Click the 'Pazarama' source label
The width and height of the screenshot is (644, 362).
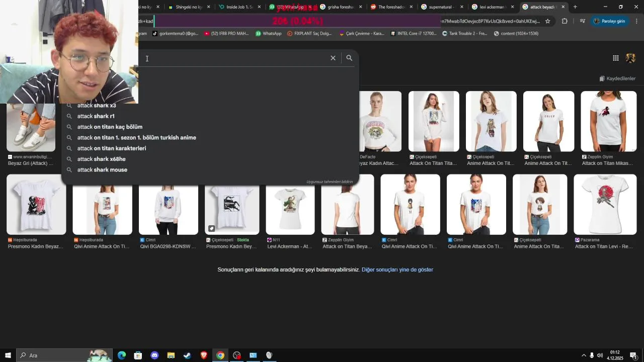(x=587, y=240)
